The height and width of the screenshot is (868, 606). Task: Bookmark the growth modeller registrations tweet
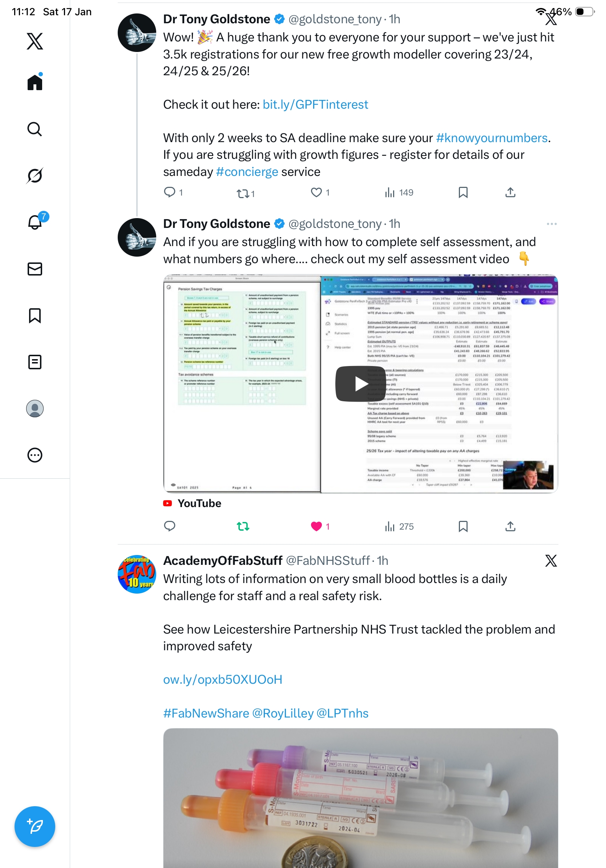tap(463, 192)
